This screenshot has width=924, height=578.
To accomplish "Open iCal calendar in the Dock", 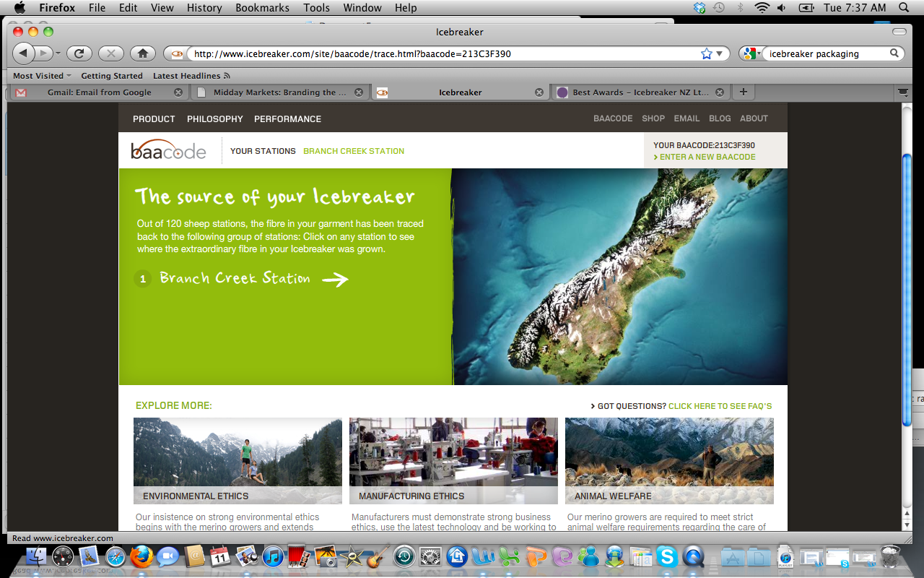I will [x=220, y=556].
